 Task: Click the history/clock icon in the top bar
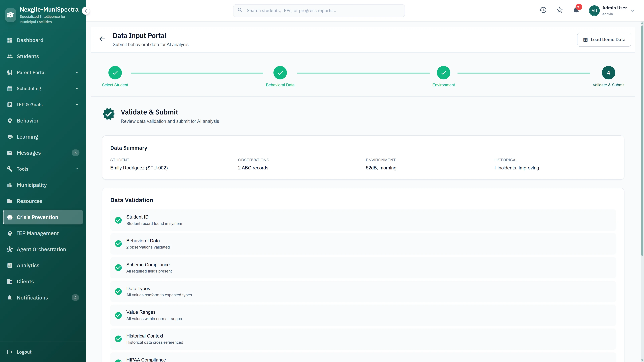click(543, 10)
